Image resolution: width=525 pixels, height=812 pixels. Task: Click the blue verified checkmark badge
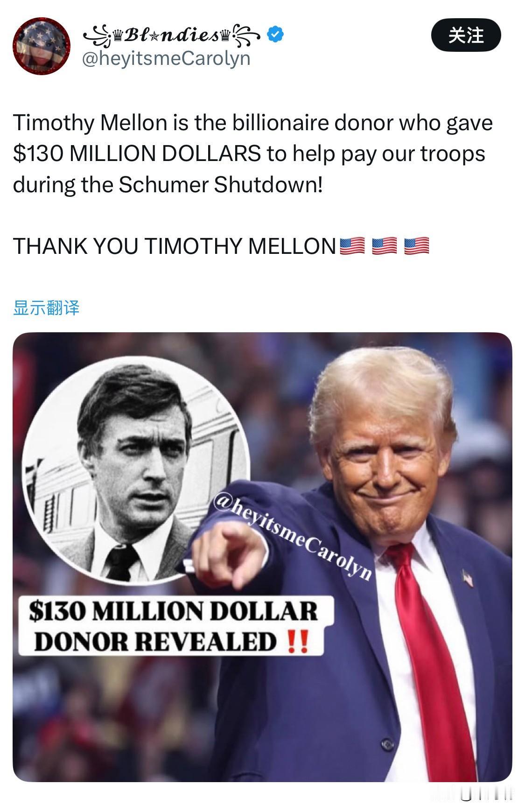[275, 34]
